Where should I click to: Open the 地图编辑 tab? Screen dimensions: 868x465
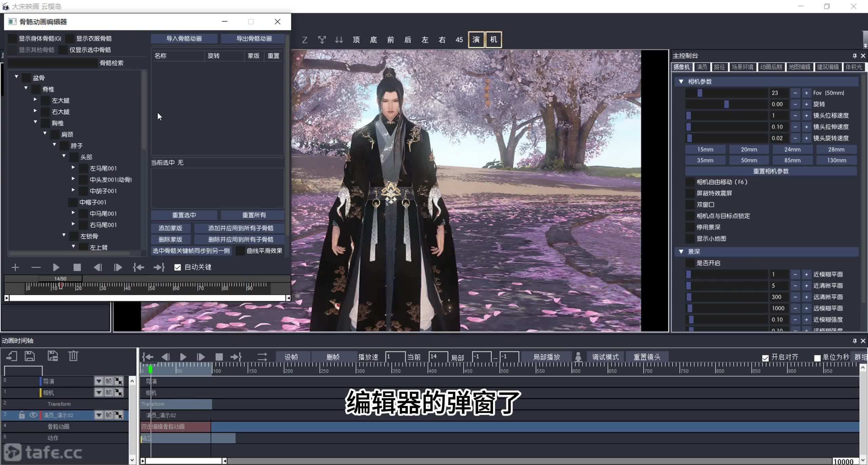click(799, 67)
